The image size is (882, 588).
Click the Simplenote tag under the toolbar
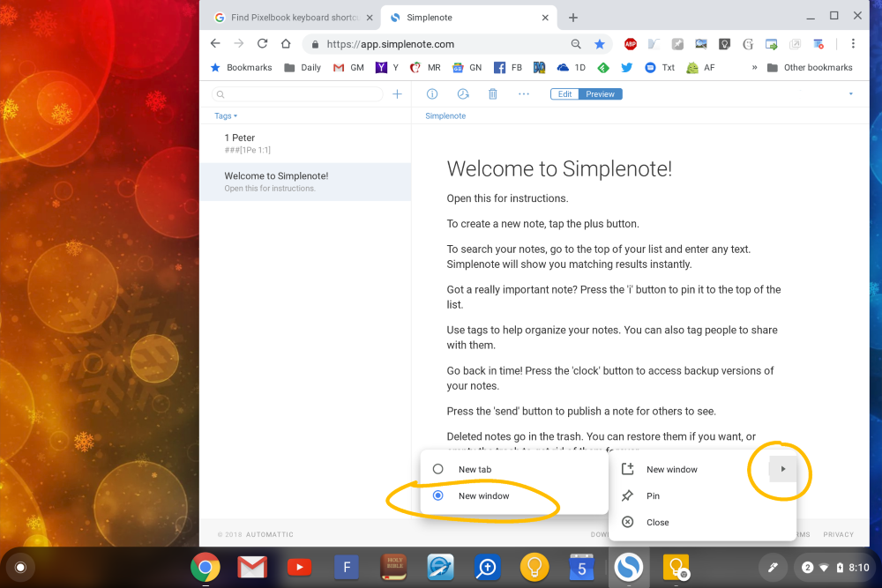point(445,115)
